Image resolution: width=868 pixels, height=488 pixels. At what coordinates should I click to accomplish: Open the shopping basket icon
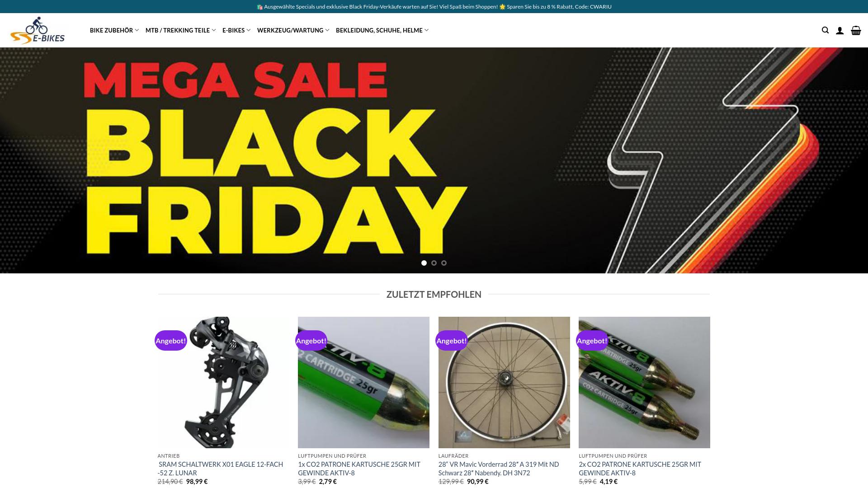point(856,30)
